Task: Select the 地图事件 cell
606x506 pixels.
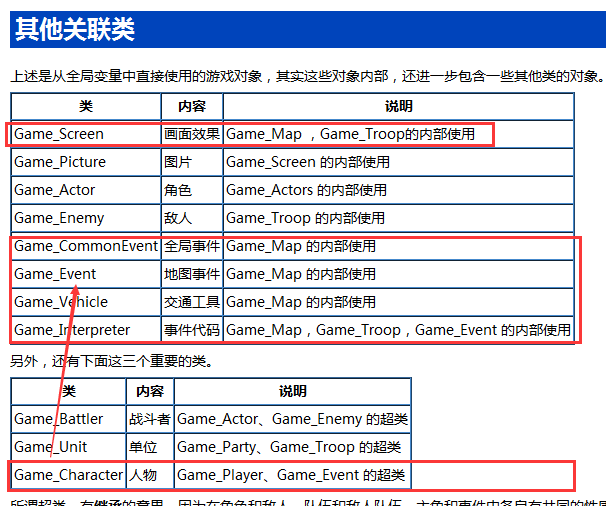Action: pos(192,274)
